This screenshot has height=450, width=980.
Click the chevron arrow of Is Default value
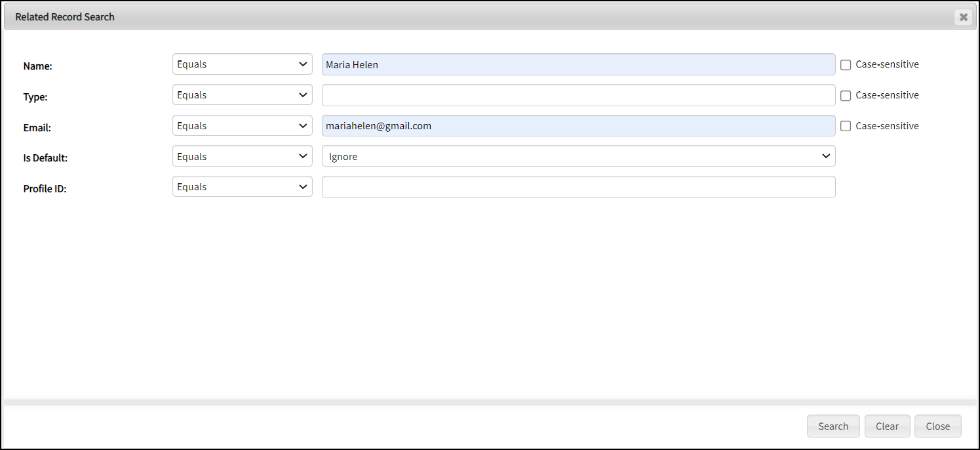coord(825,156)
